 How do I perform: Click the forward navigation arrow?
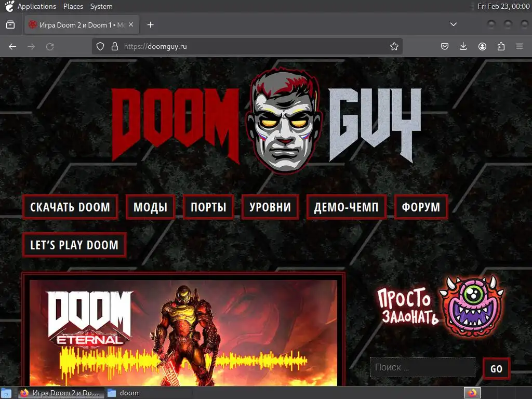pyautogui.click(x=31, y=46)
